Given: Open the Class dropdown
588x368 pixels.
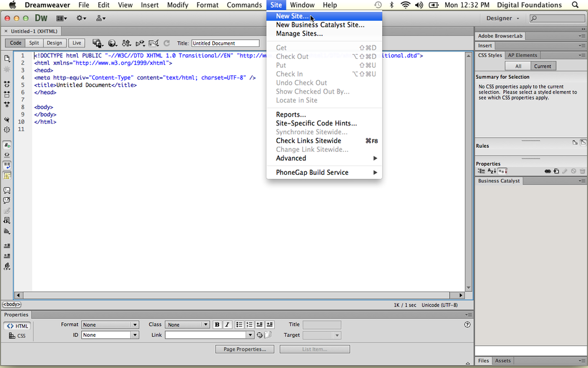Looking at the screenshot, I should point(187,324).
